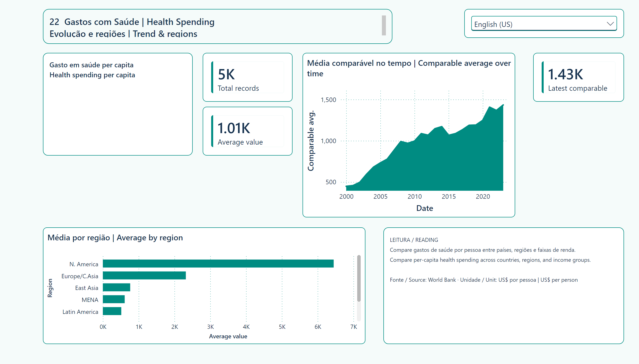
Task: Click the 'LEITURA / READING' heading
Action: tap(414, 240)
